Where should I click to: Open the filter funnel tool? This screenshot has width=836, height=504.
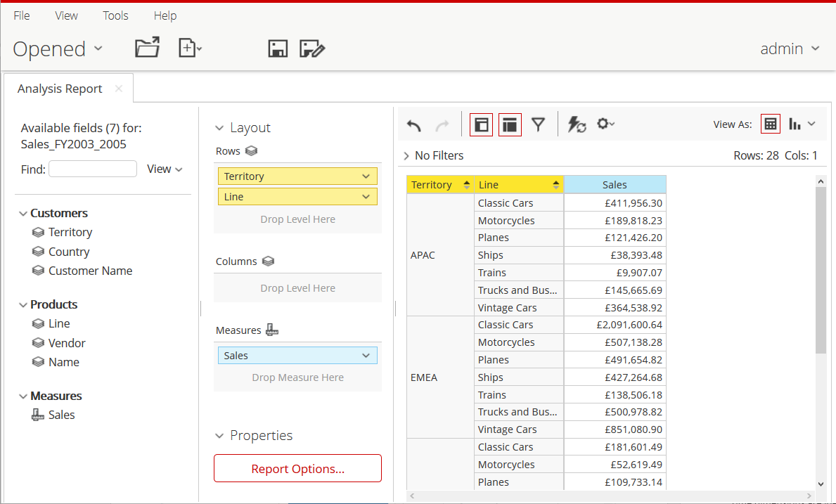click(538, 124)
